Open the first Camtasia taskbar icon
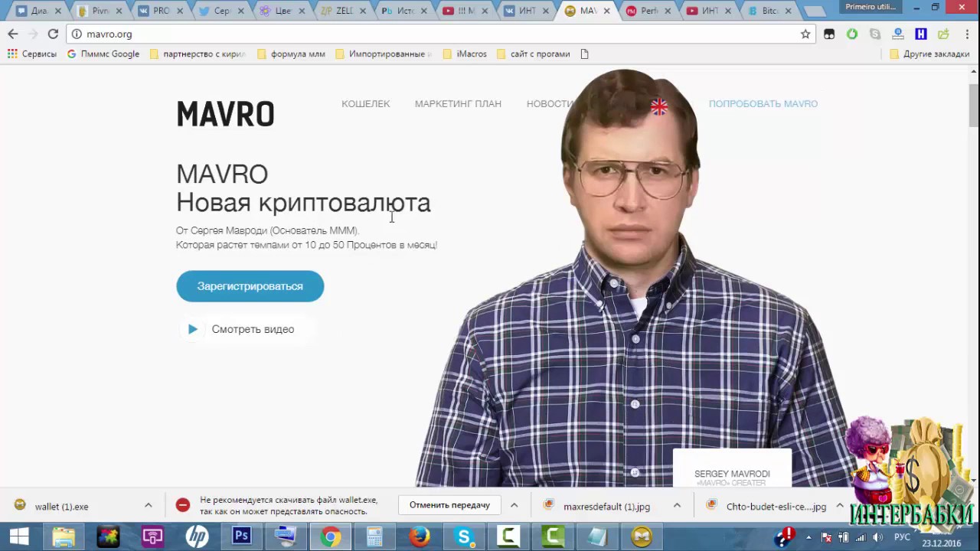The image size is (980, 551). click(x=508, y=537)
